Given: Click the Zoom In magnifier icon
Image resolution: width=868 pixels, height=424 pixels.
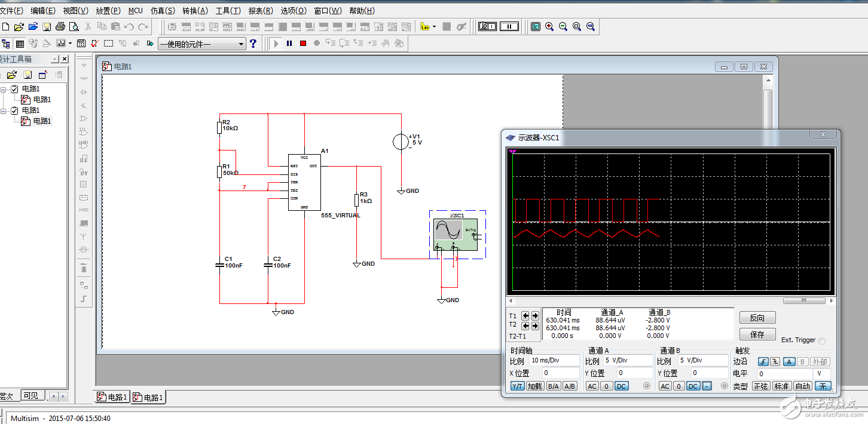Looking at the screenshot, I should click(x=549, y=27).
